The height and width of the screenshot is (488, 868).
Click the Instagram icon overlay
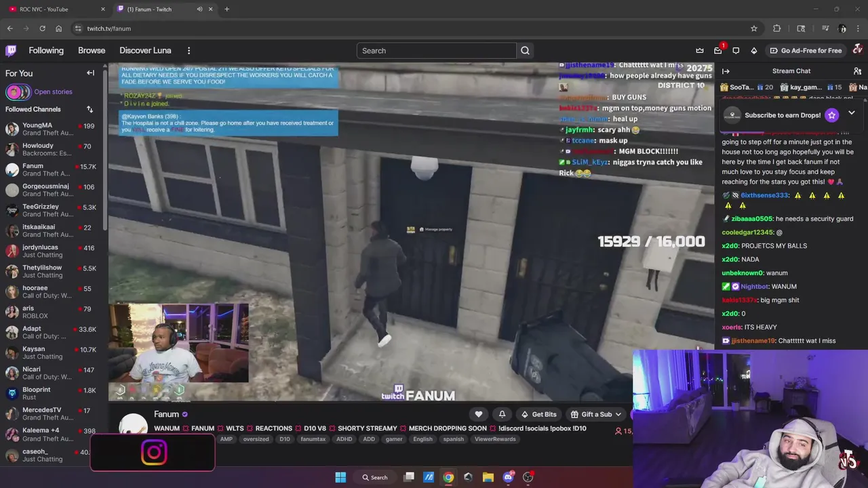tap(154, 453)
